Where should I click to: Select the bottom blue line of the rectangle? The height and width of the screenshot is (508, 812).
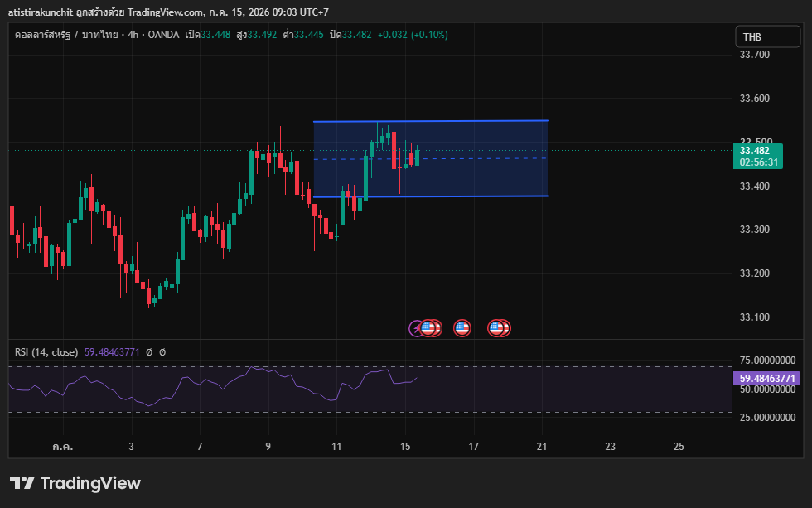(x=431, y=196)
